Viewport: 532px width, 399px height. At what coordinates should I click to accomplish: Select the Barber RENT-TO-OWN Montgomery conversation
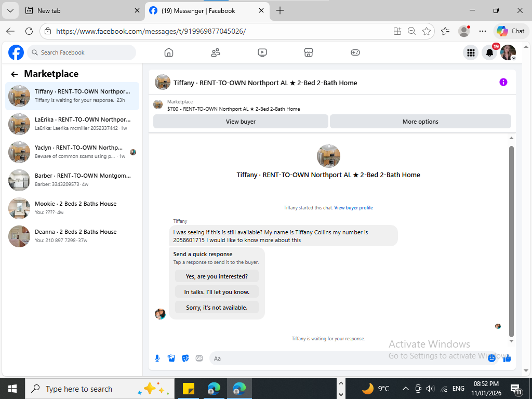coord(72,180)
